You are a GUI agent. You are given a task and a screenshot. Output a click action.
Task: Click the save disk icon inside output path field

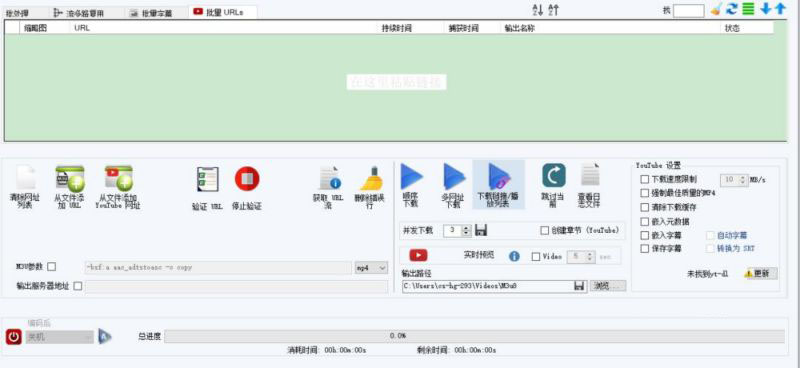[x=579, y=286]
